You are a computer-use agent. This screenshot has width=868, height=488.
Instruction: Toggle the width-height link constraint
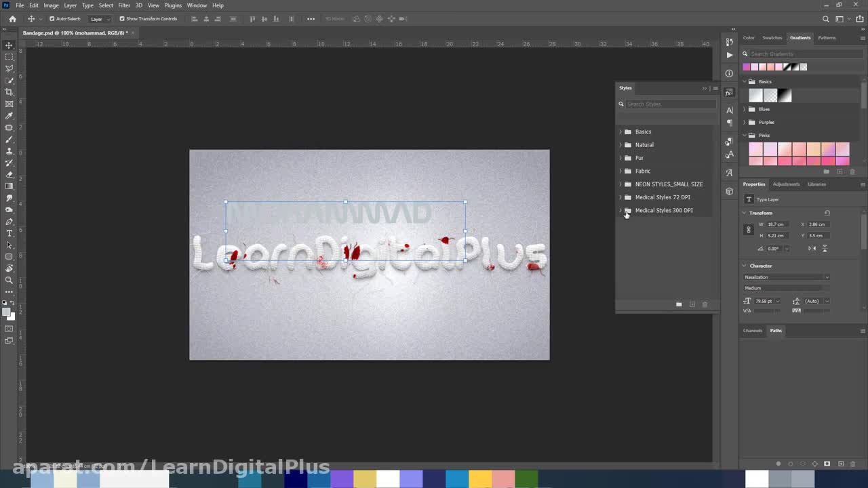(x=749, y=230)
